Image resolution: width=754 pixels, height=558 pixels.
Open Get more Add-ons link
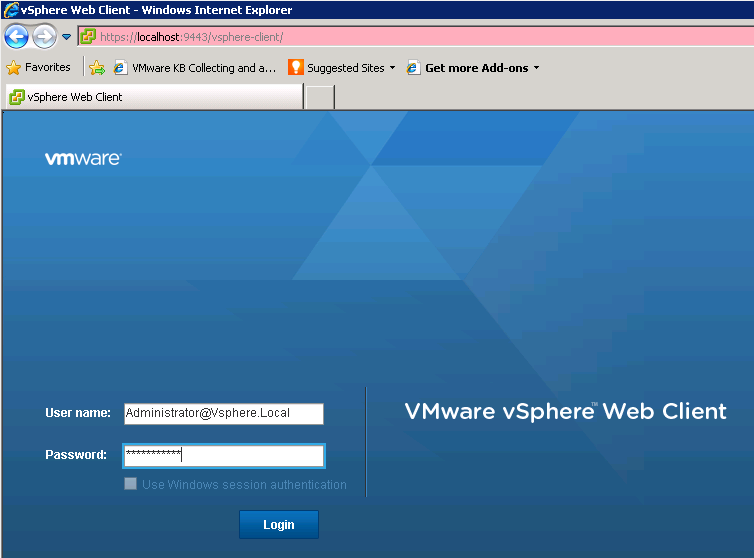tap(467, 68)
